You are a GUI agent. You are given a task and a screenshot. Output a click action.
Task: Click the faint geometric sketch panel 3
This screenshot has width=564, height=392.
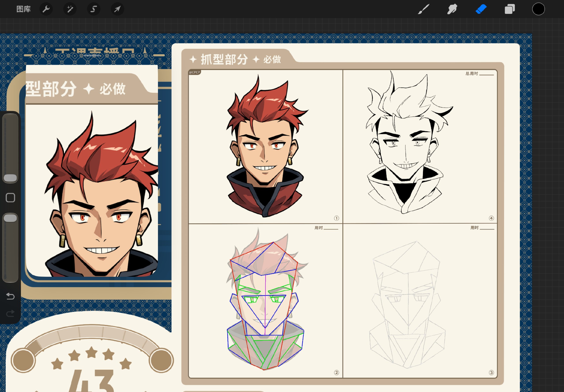420,301
